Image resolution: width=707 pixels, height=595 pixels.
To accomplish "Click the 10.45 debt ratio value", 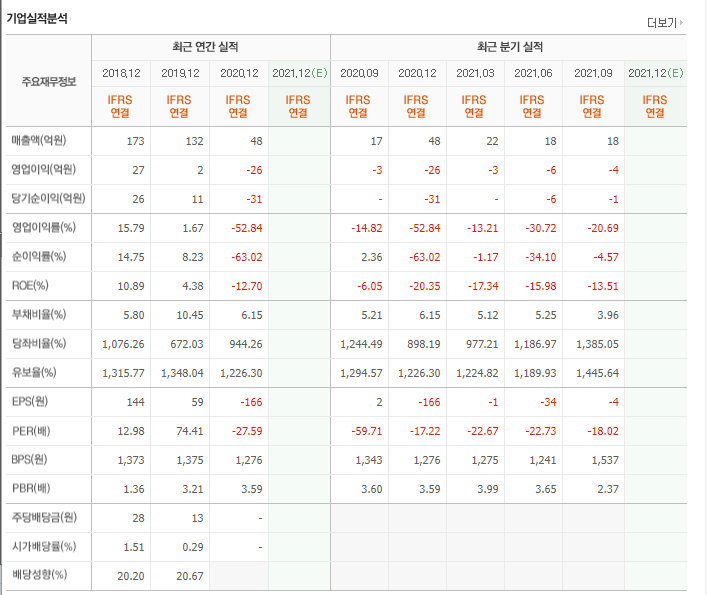I will pyautogui.click(x=190, y=315).
